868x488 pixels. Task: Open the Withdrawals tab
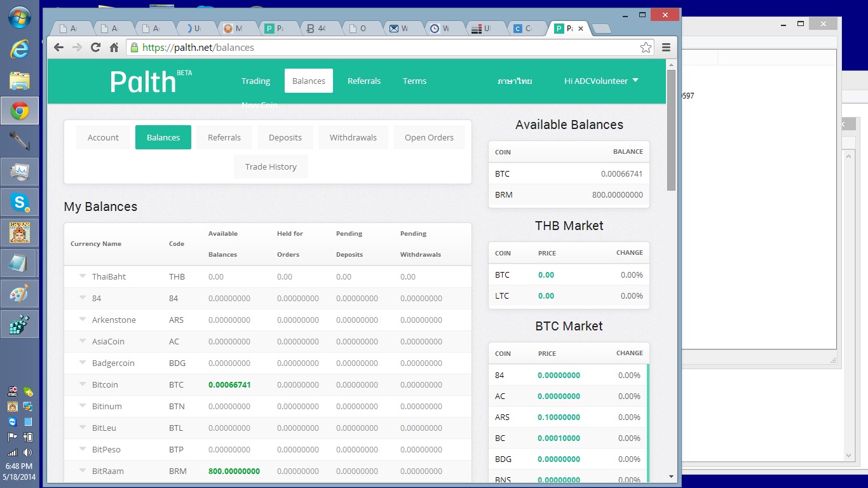coord(353,137)
